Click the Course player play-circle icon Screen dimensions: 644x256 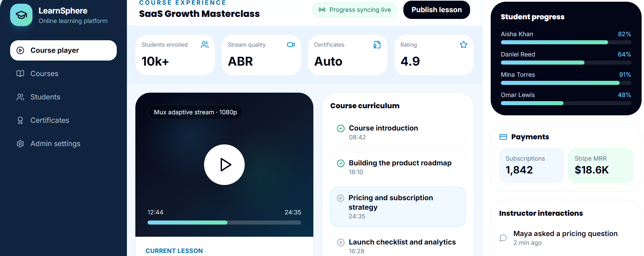coord(20,50)
